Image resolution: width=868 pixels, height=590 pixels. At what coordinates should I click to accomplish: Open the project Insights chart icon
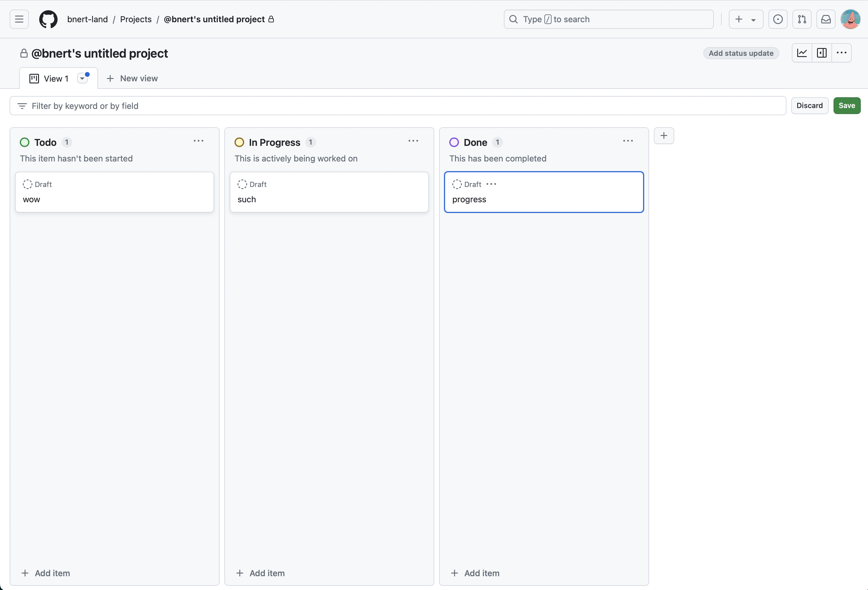(x=802, y=53)
